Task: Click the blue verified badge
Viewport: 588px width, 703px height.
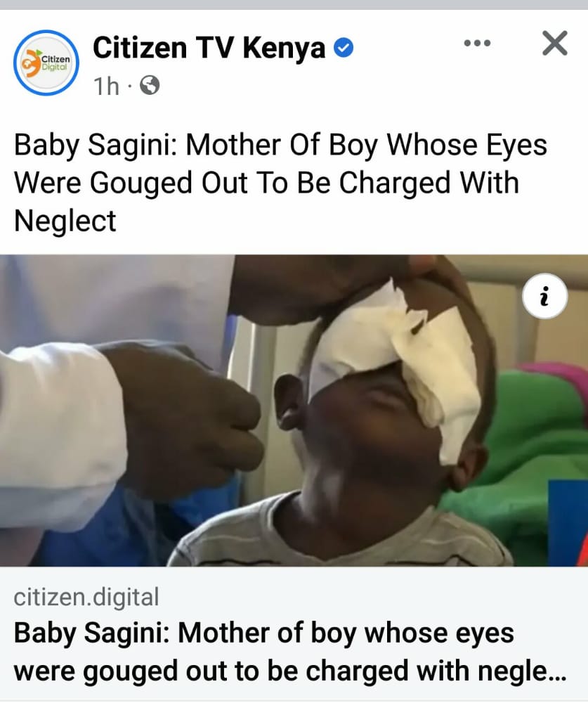Action: (344, 48)
